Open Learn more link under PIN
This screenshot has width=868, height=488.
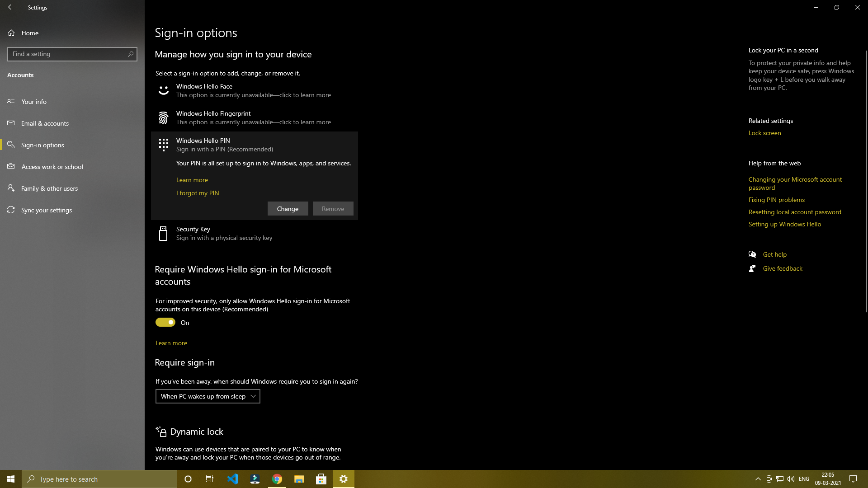192,180
